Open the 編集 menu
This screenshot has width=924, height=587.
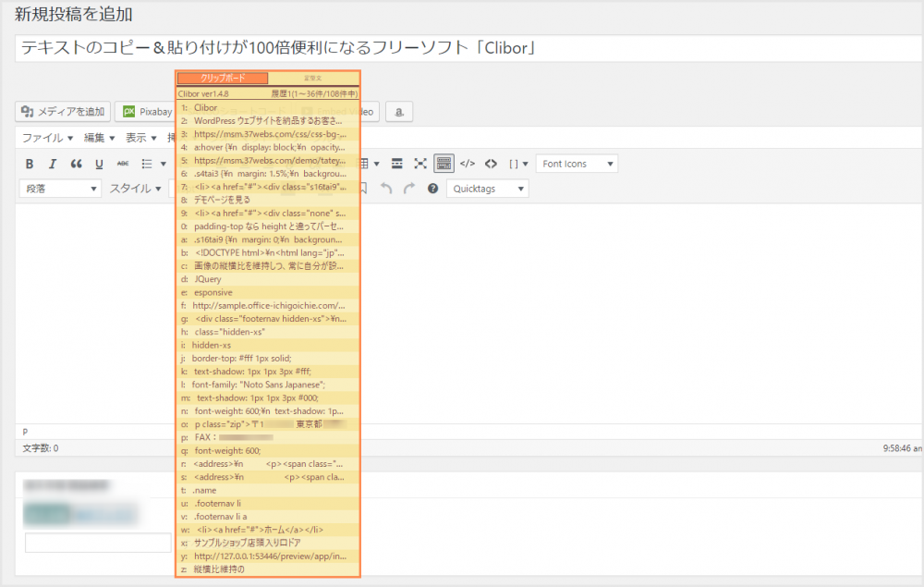click(99, 138)
